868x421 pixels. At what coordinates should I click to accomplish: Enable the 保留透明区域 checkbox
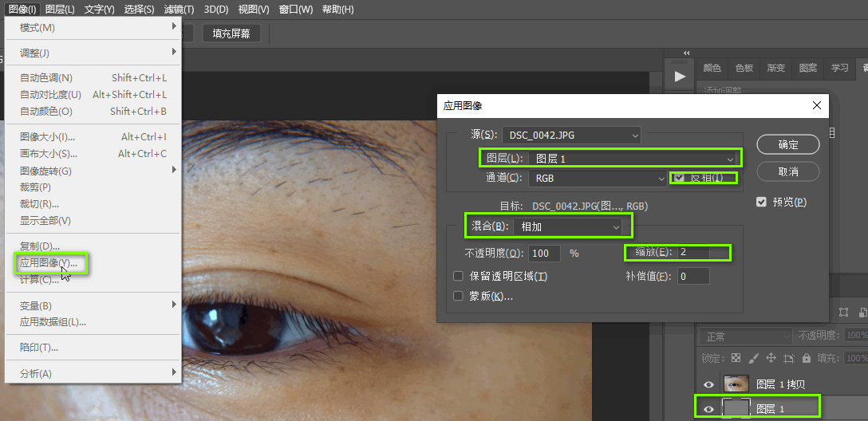coord(458,277)
